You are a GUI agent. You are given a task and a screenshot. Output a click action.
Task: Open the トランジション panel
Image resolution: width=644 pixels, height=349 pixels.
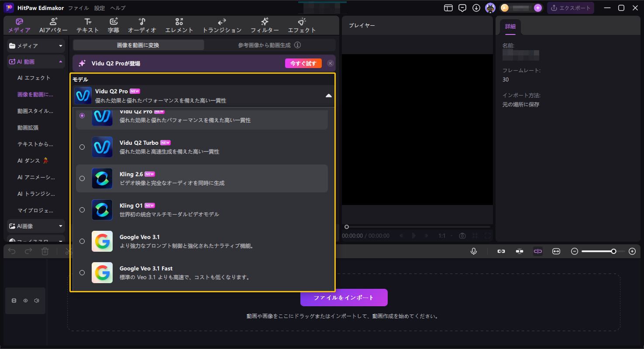pos(221,25)
